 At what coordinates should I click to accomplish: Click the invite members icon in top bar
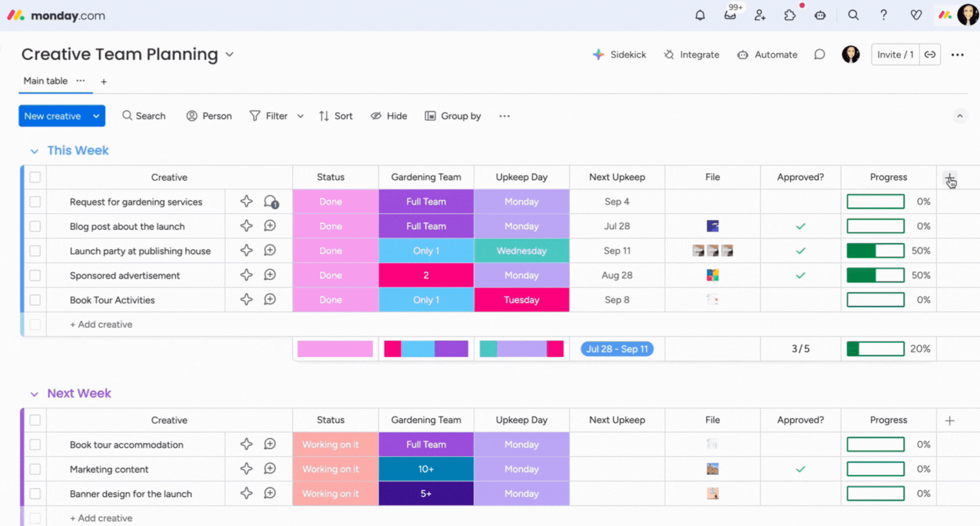pos(760,15)
